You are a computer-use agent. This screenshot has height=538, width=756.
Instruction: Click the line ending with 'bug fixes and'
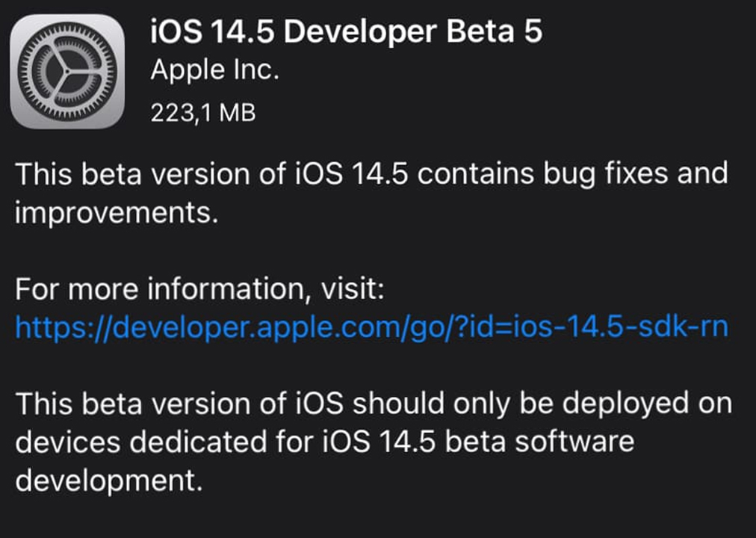[371, 175]
